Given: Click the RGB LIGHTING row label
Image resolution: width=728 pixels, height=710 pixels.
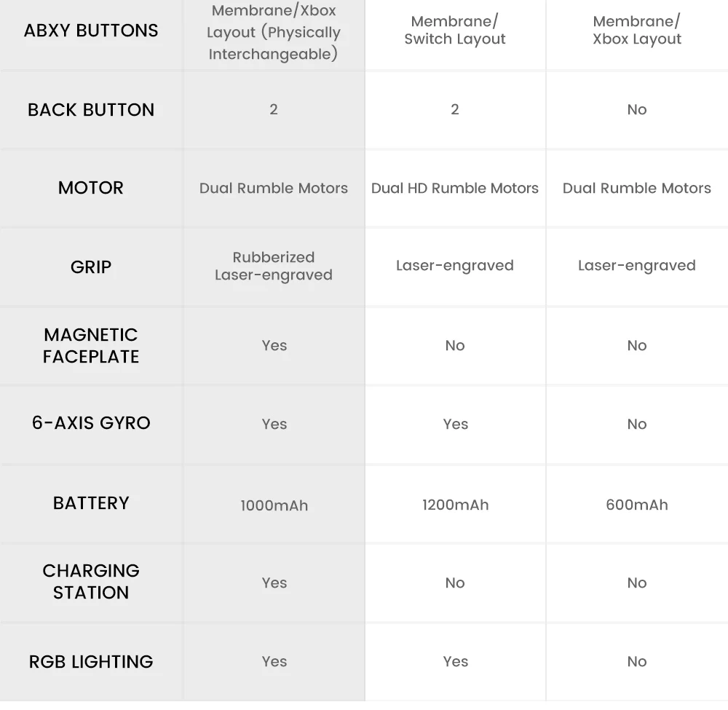Looking at the screenshot, I should pos(91,661).
